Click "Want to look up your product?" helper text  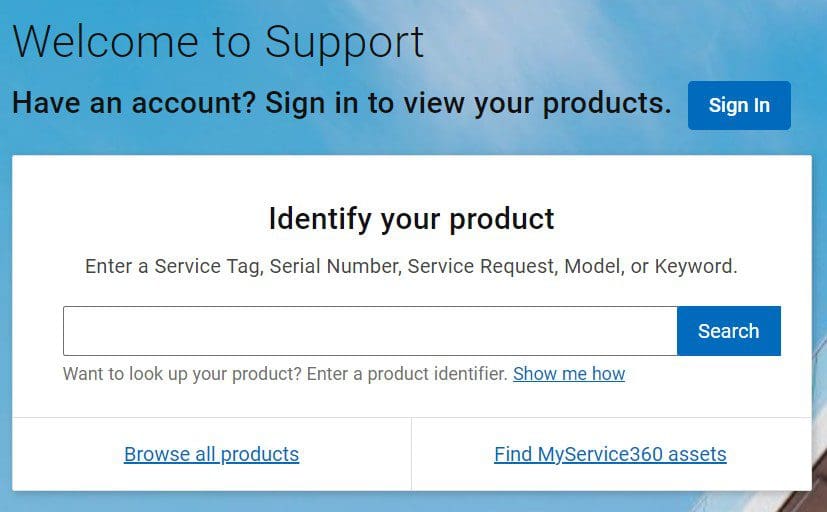(x=182, y=374)
